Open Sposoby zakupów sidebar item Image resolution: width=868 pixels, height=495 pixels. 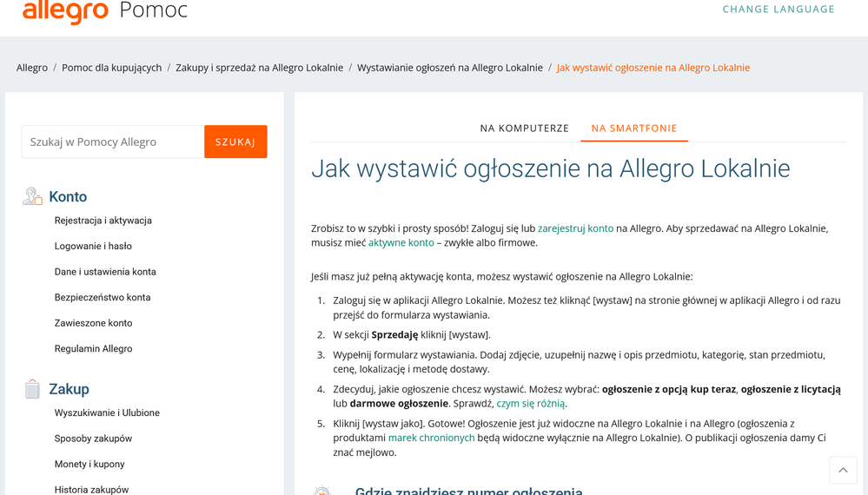(93, 439)
